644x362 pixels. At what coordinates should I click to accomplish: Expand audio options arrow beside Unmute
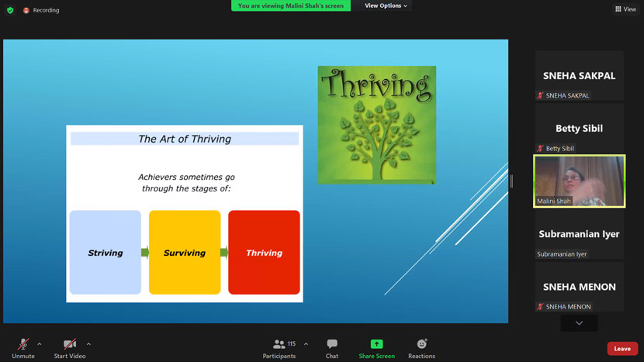(40, 343)
